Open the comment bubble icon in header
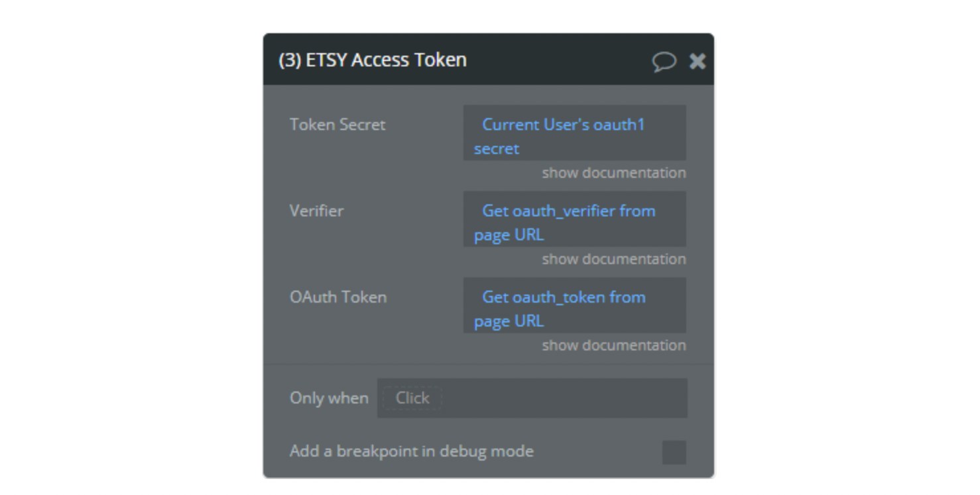The height and width of the screenshot is (495, 980). [664, 61]
